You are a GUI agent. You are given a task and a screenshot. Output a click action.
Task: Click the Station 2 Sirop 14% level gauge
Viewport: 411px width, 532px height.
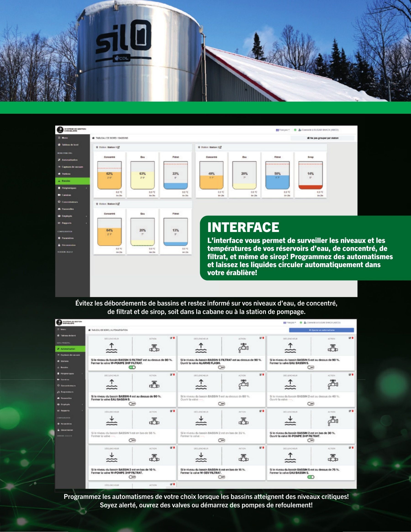(311, 175)
